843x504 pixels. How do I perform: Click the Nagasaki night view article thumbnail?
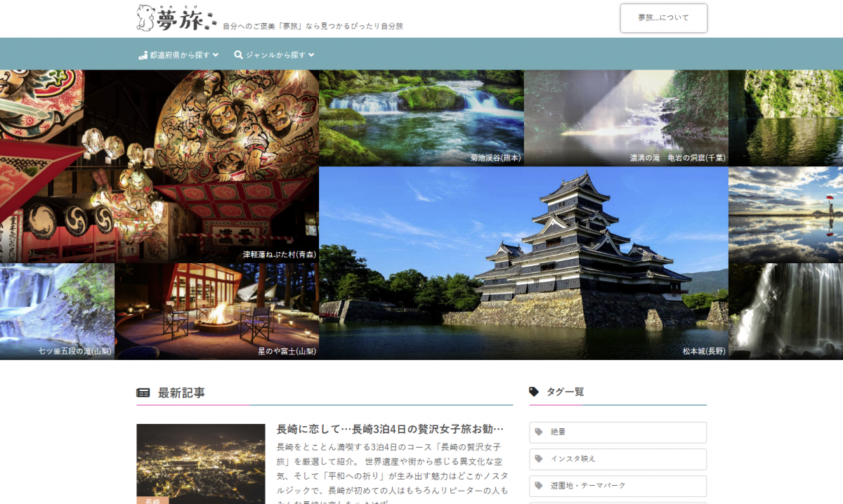point(201,463)
